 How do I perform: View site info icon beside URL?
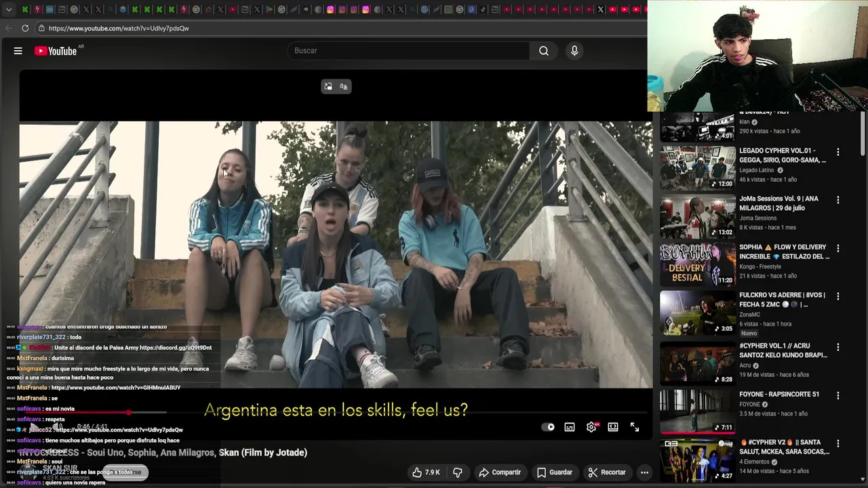point(41,28)
